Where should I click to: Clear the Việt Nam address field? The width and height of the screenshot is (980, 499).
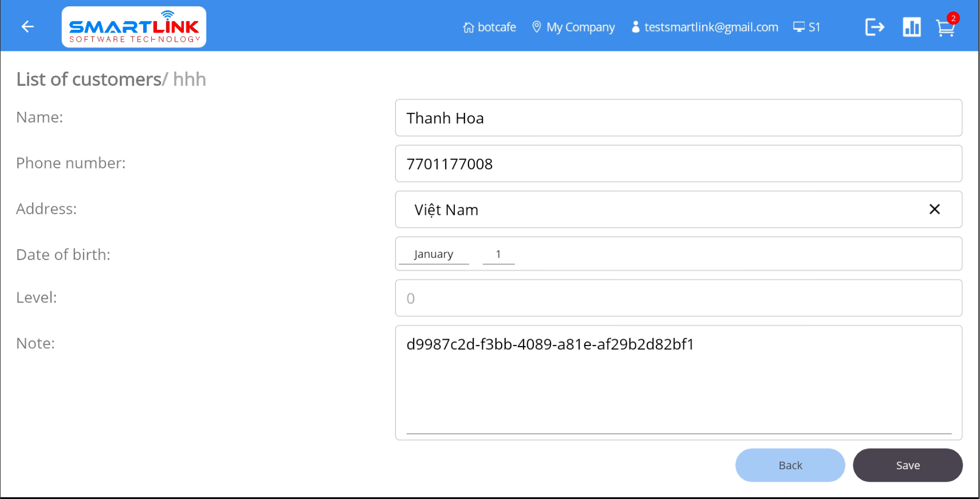coord(934,210)
